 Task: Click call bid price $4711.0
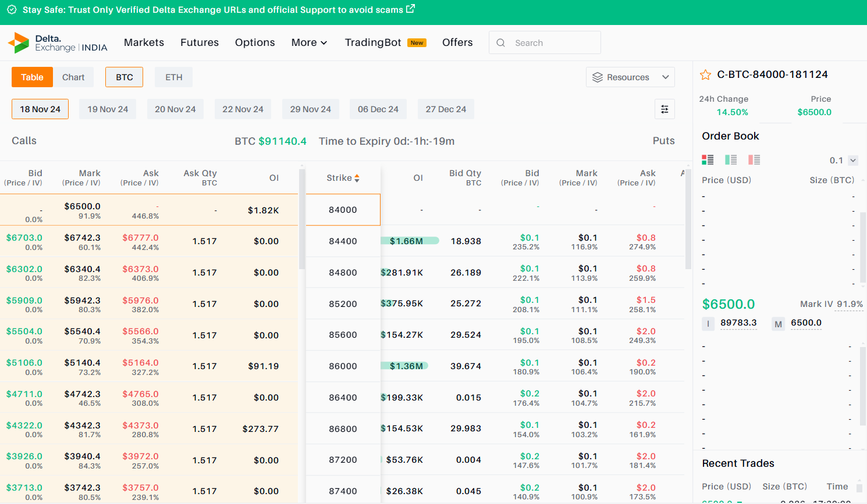24,394
